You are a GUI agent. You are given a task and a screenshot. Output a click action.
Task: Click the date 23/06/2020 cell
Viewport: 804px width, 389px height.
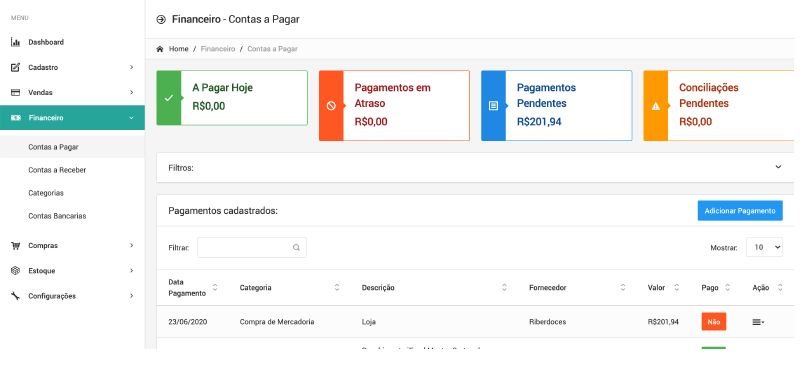point(188,322)
